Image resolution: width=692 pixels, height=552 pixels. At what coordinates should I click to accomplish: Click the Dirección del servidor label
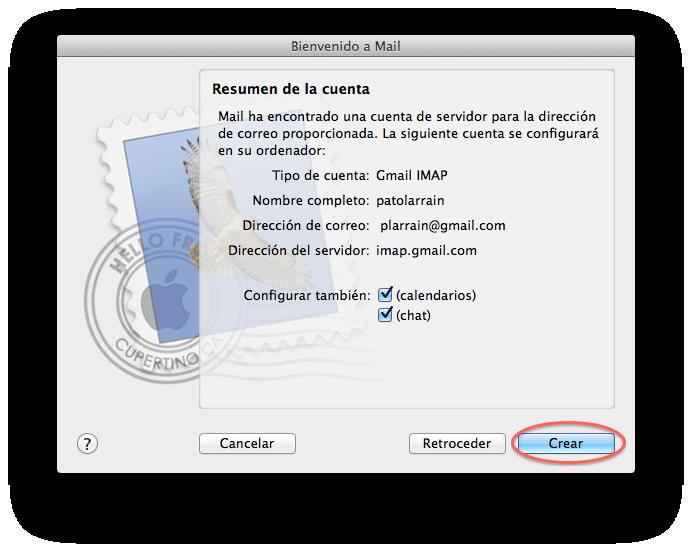(299, 251)
